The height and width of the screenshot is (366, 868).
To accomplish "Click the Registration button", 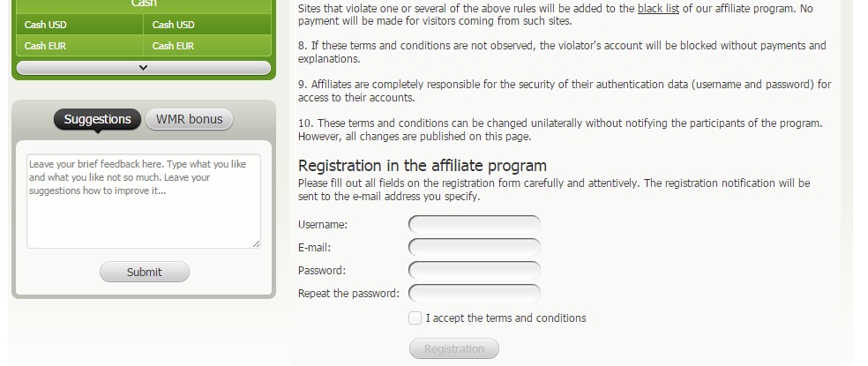I will [454, 349].
